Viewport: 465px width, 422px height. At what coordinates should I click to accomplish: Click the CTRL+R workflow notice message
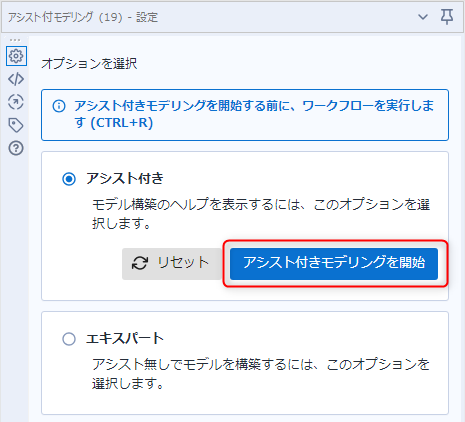[254, 114]
